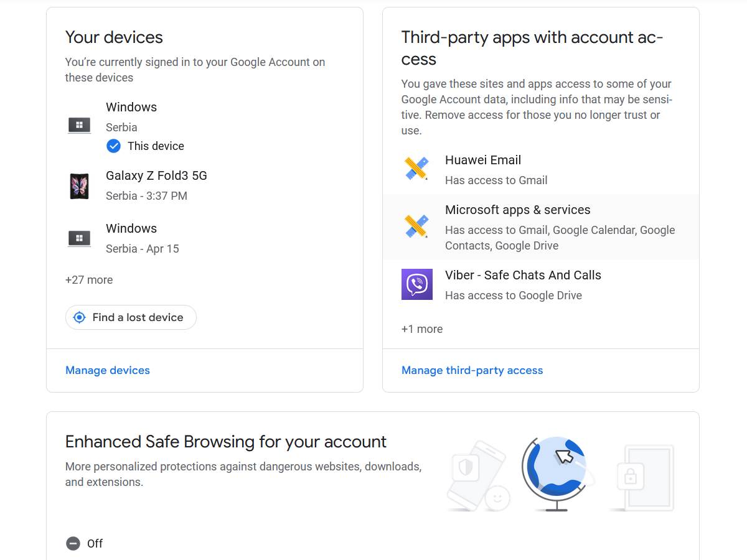Expand the +1 more third-party apps
Screen dimensions: 747x560
(x=422, y=329)
